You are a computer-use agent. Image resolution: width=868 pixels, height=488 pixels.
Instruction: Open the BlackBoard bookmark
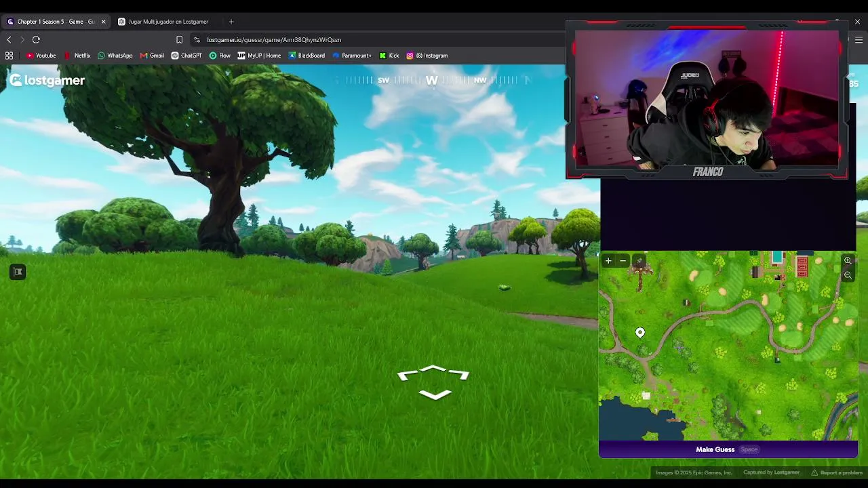(307, 56)
